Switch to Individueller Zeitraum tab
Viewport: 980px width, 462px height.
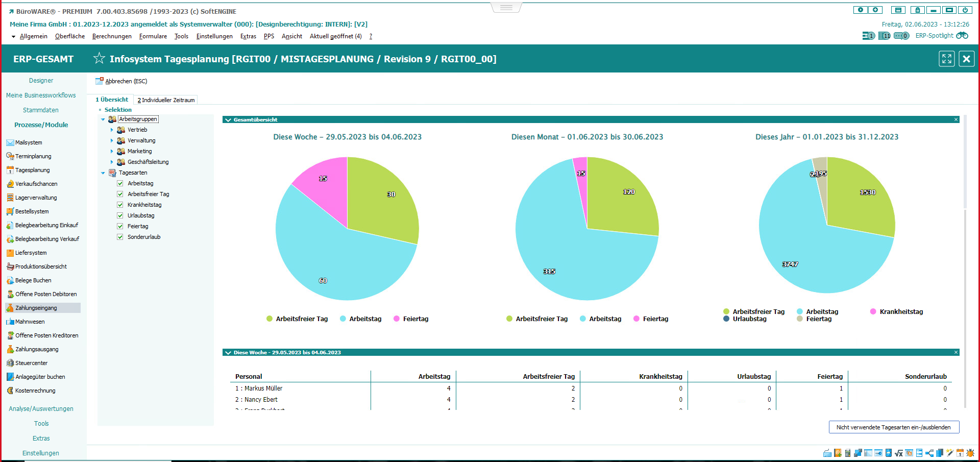(x=166, y=100)
